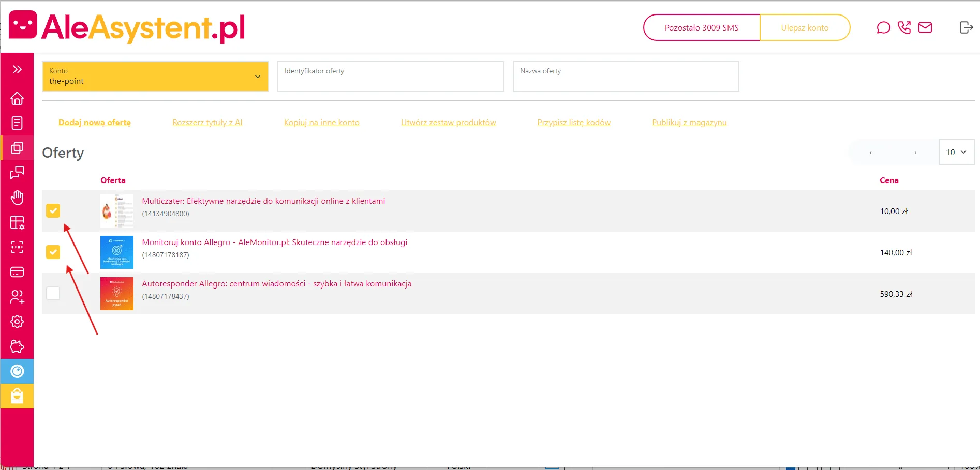Image resolution: width=980 pixels, height=470 pixels.
Task: Uncheck the Monitoruj konto Allegro checkbox
Action: tap(53, 252)
